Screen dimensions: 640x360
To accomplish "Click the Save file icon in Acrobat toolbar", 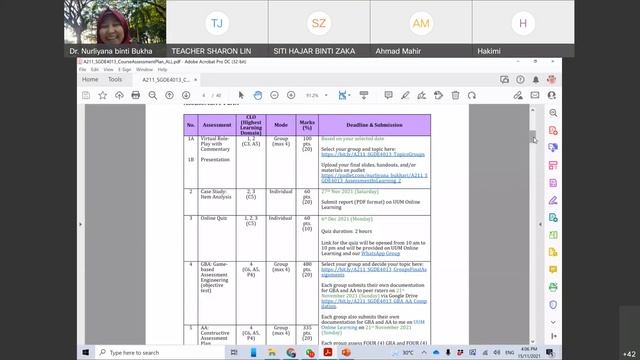I will coord(86,96).
